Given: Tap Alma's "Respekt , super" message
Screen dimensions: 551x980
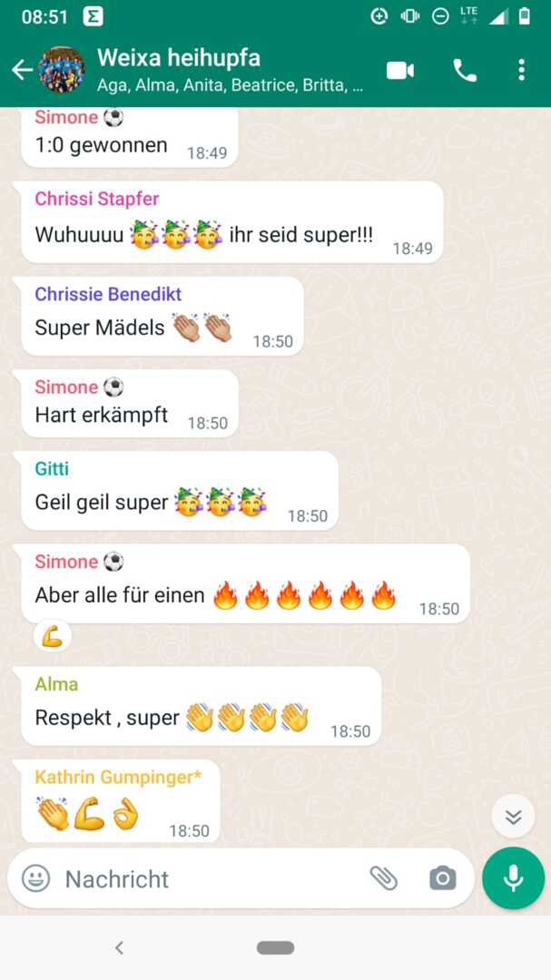Looking at the screenshot, I should click(x=202, y=706).
